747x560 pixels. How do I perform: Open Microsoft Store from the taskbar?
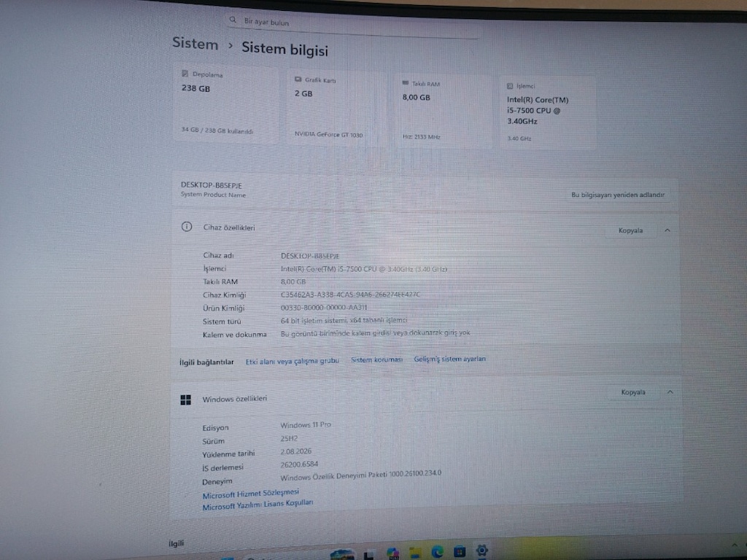tap(460, 551)
